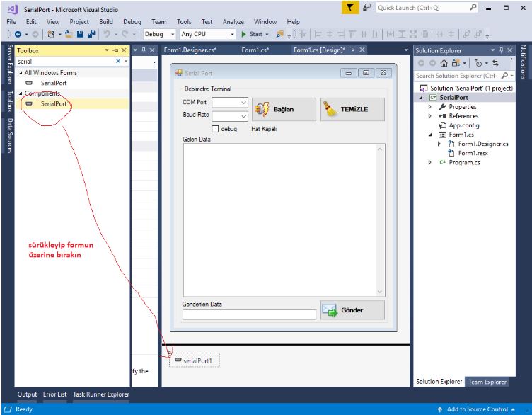The image size is (532, 415).
Task: Collapse the All Windows Forms group
Action: (21, 73)
